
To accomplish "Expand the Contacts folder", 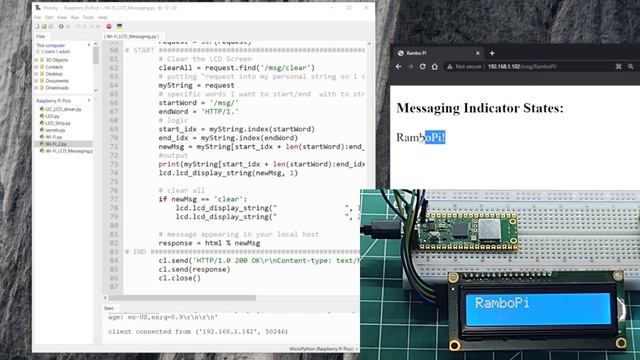I will (x=37, y=67).
